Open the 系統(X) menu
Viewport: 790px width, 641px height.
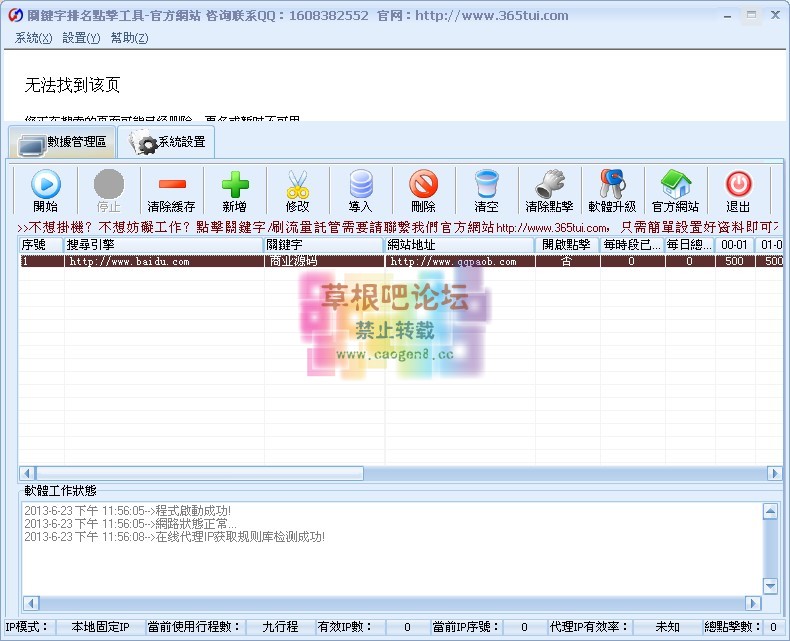pyautogui.click(x=33, y=38)
